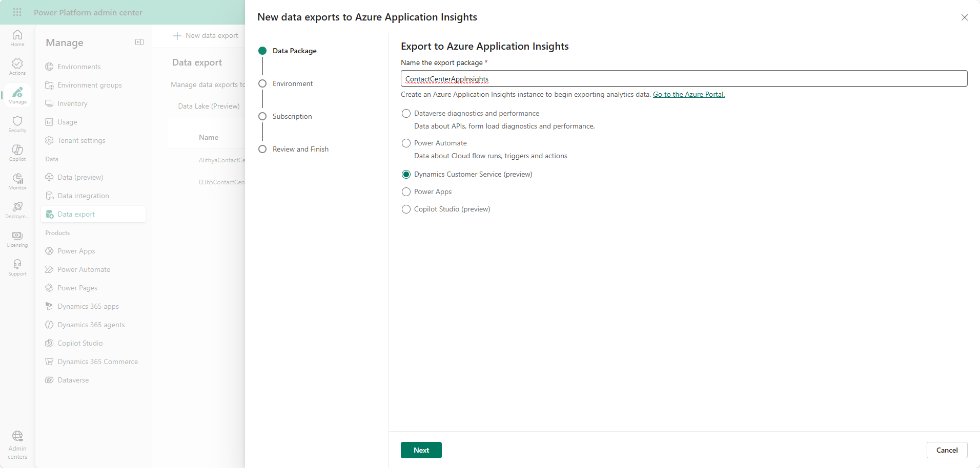980x468 pixels.
Task: Click the Dataverse product icon
Action: tap(49, 380)
